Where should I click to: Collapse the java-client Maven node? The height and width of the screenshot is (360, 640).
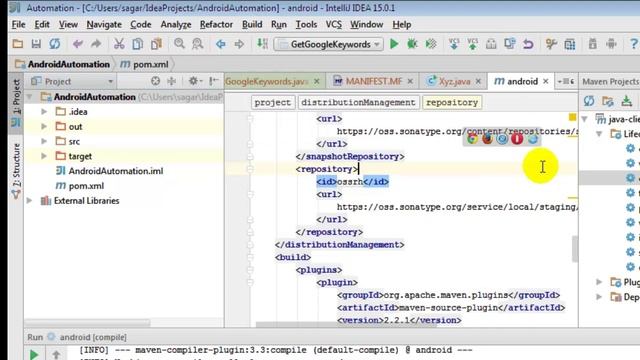(585, 119)
